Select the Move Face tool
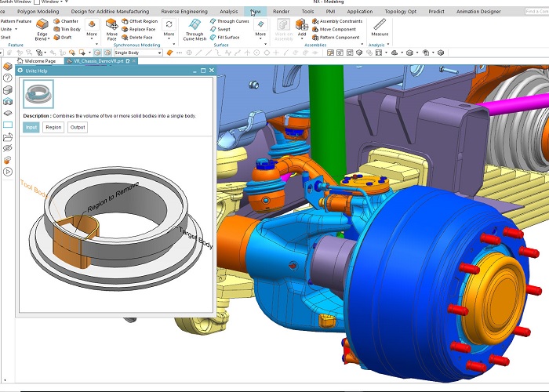The width and height of the screenshot is (549, 392). click(x=112, y=25)
